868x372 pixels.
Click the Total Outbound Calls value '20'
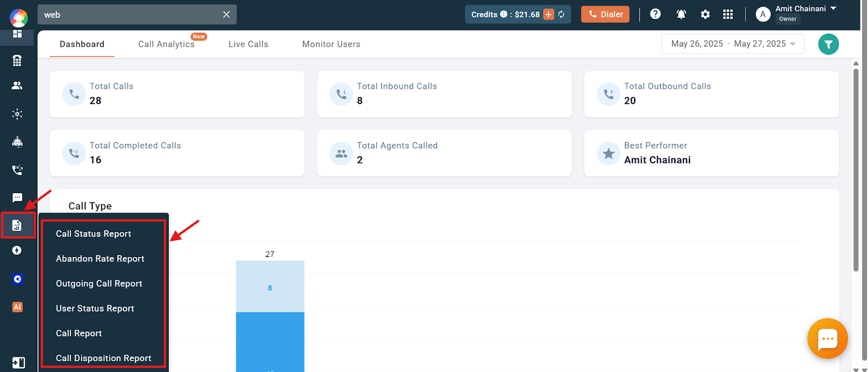(x=630, y=101)
